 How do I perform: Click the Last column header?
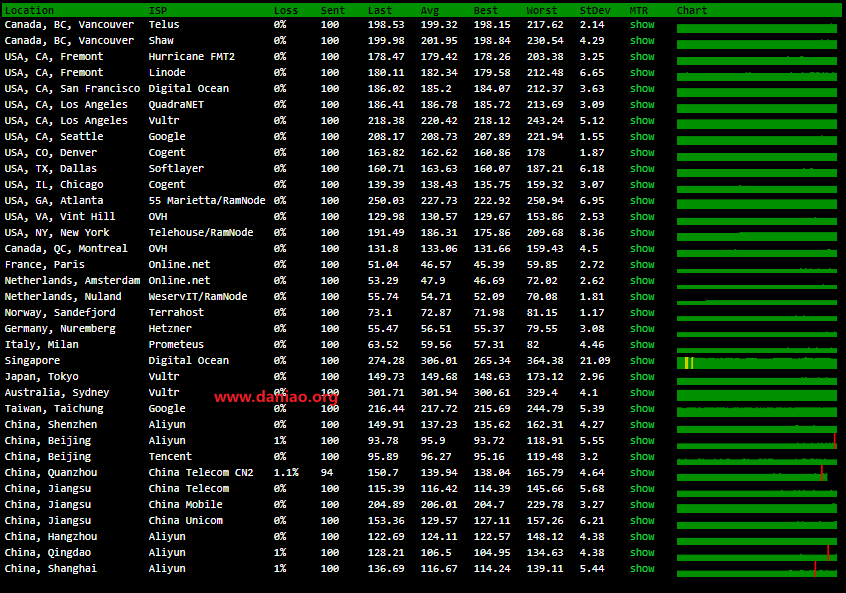(380, 10)
